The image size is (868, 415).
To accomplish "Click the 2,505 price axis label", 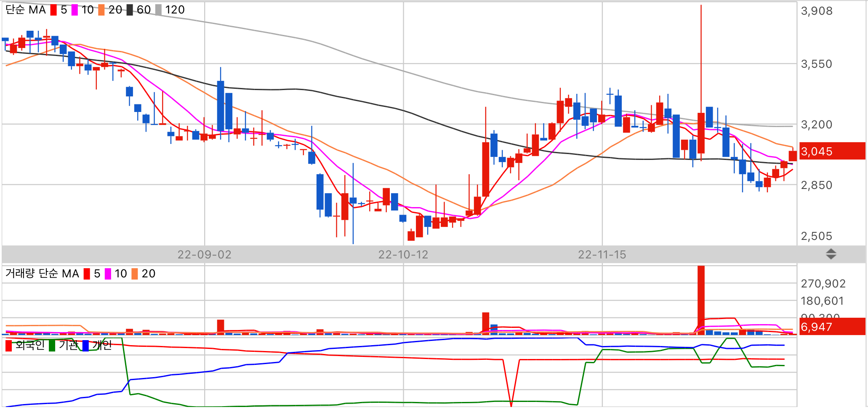I will coord(817,236).
